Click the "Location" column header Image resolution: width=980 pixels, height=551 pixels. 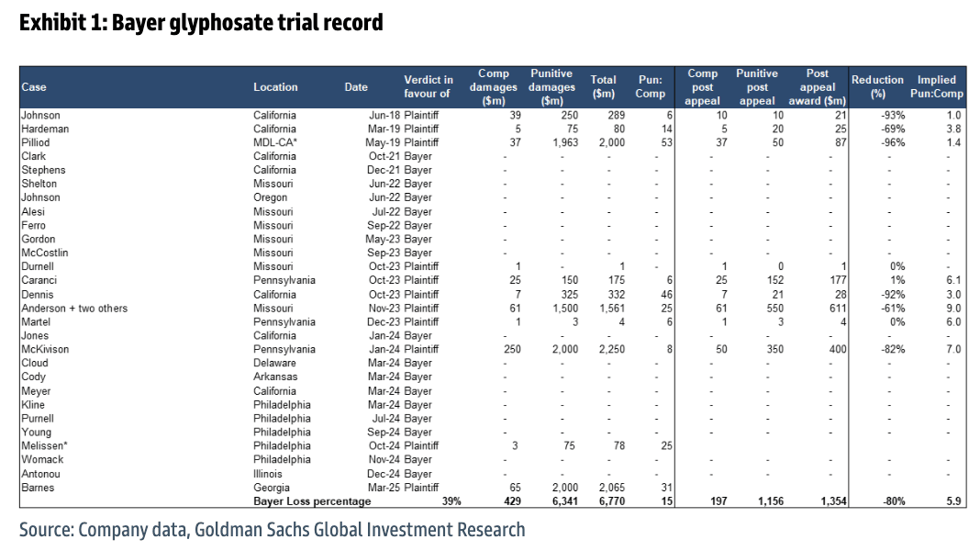pos(275,87)
